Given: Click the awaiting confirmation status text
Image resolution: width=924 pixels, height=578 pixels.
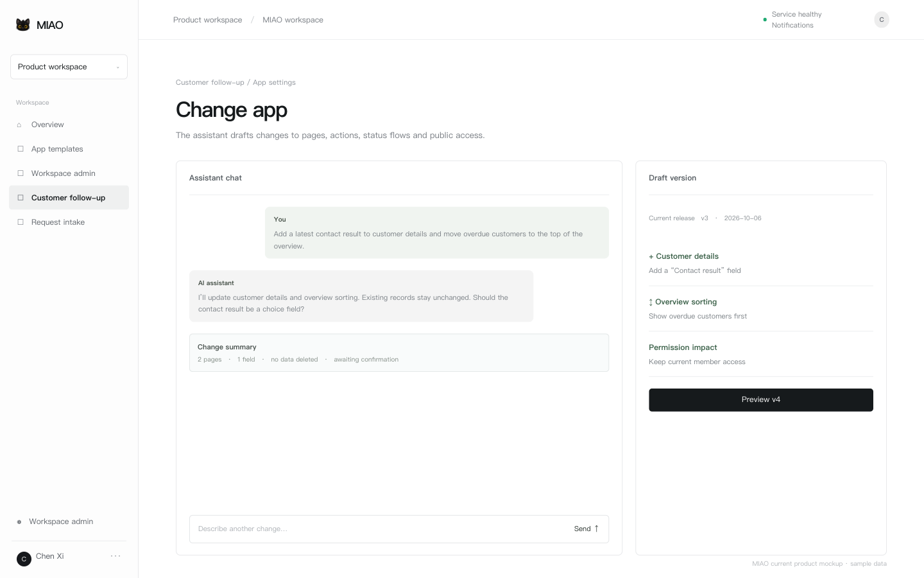Looking at the screenshot, I should click(366, 360).
